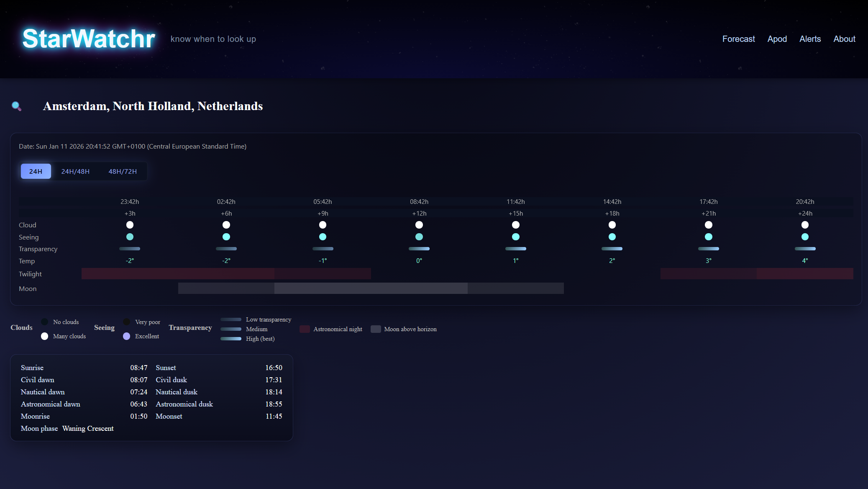Click the cloud indicator dot at 20:42h
The height and width of the screenshot is (489, 868).
(x=805, y=225)
